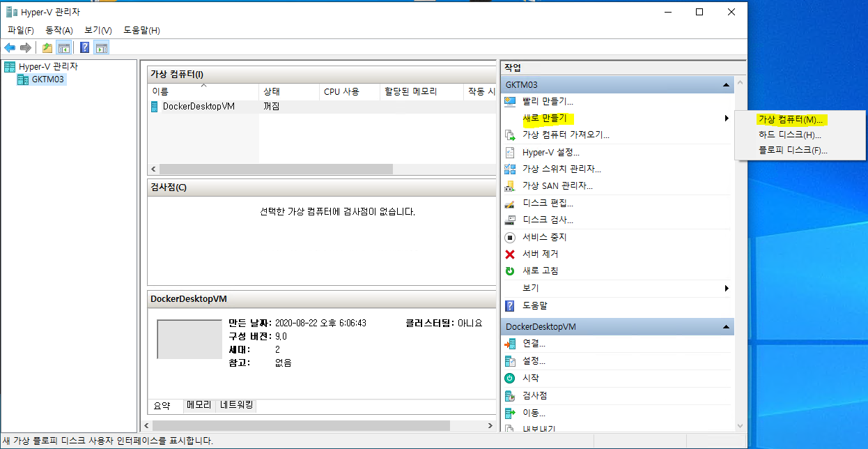This screenshot has height=449, width=868.
Task: Switch to the 네트워킹 tab
Action: click(x=237, y=404)
